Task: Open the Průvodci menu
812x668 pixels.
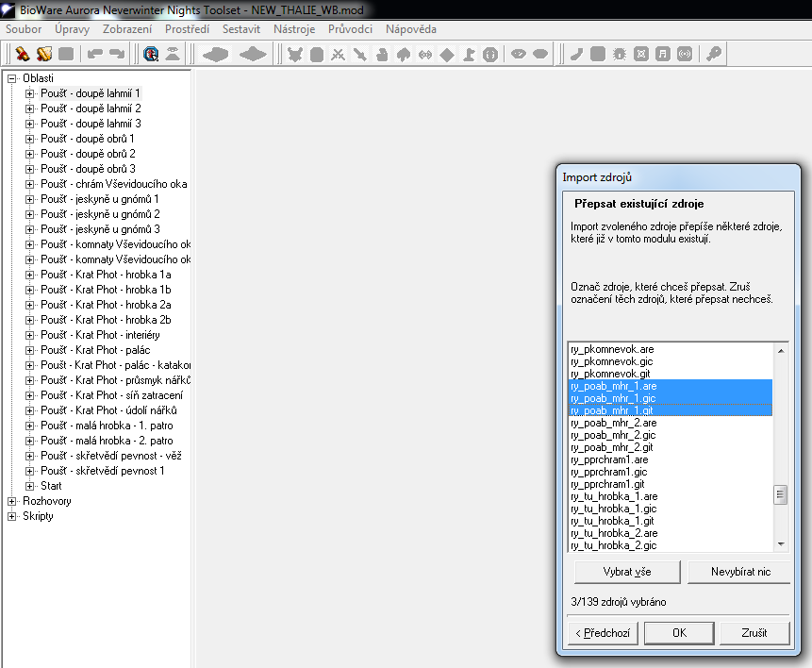Action: pyautogui.click(x=350, y=29)
